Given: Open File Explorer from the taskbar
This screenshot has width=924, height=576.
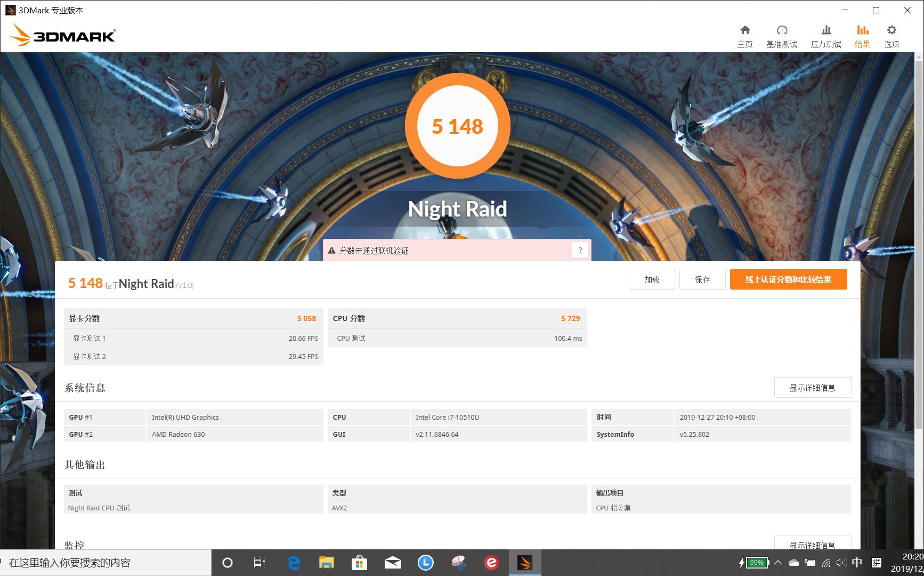Looking at the screenshot, I should pyautogui.click(x=326, y=563).
